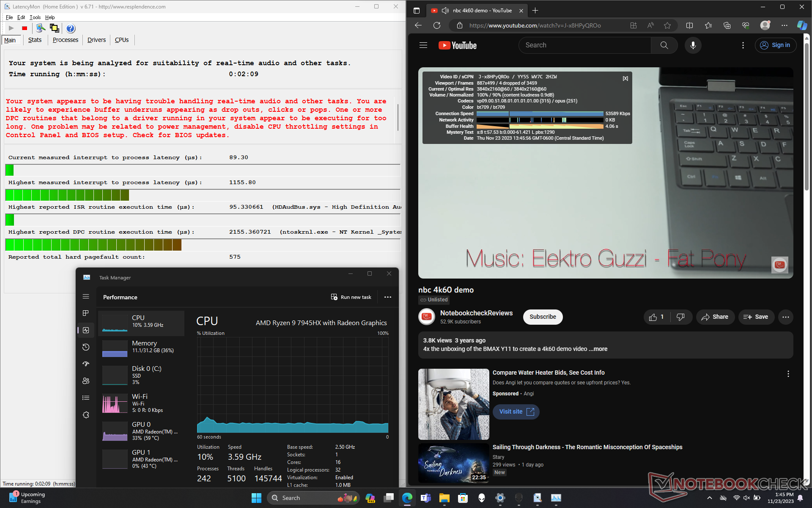Click the red stop monitoring button in LatencyMon
This screenshot has width=812, height=508.
[25, 28]
